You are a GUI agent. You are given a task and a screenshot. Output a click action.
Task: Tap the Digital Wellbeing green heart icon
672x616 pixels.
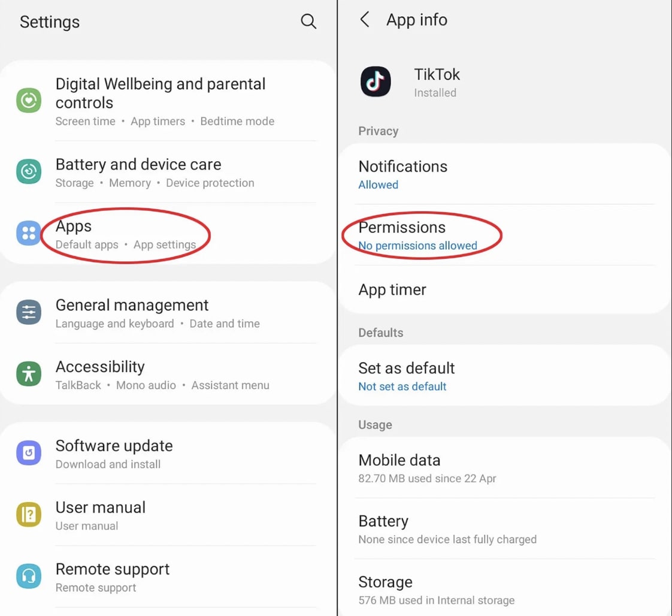click(x=29, y=101)
